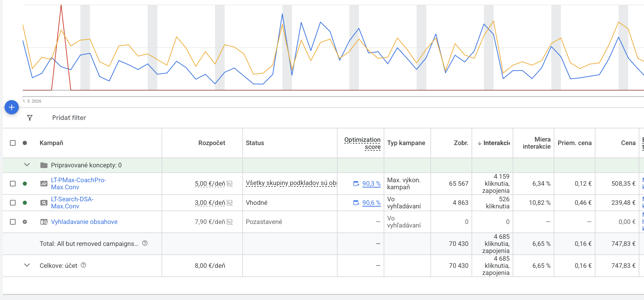Check the Vyhladavanie obsahove row checkbox
This screenshot has width=644, height=300.
(13, 222)
